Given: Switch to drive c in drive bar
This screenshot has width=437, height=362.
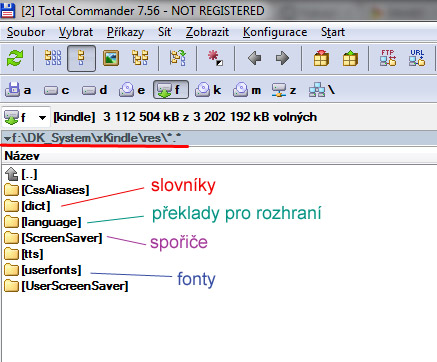Looking at the screenshot, I should pyautogui.click(x=57, y=90).
